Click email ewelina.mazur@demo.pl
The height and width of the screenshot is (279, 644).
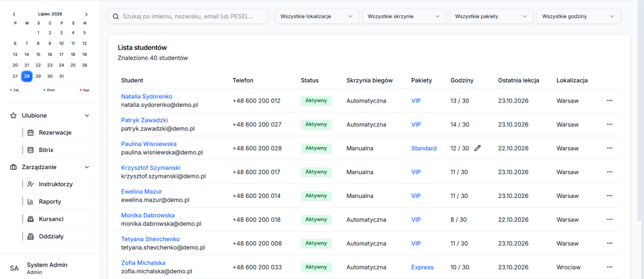coord(155,200)
